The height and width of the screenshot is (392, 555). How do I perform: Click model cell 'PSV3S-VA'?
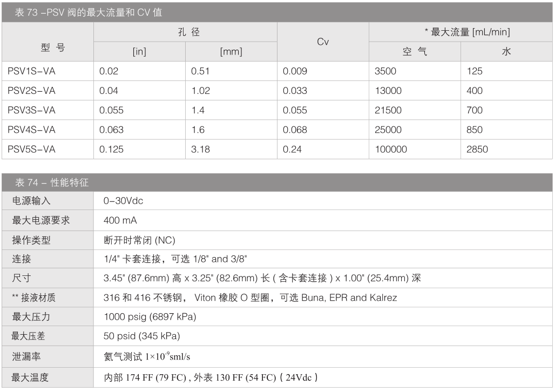point(31,110)
